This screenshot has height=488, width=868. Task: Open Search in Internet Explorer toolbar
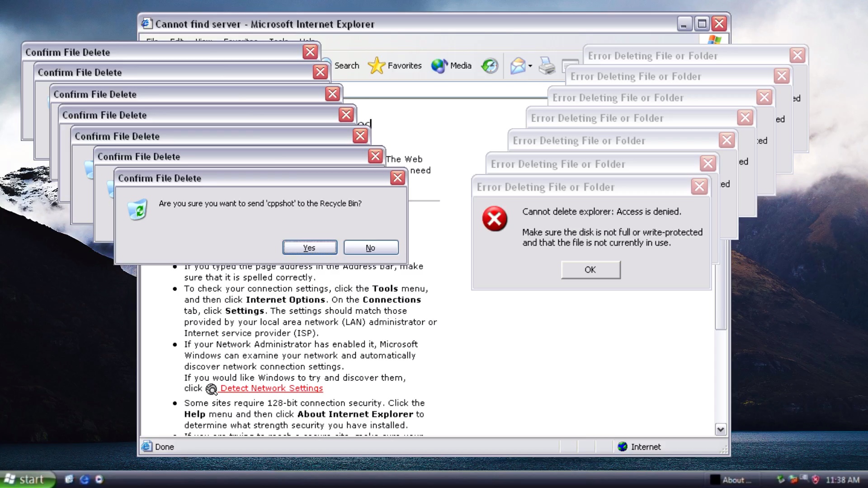[346, 66]
